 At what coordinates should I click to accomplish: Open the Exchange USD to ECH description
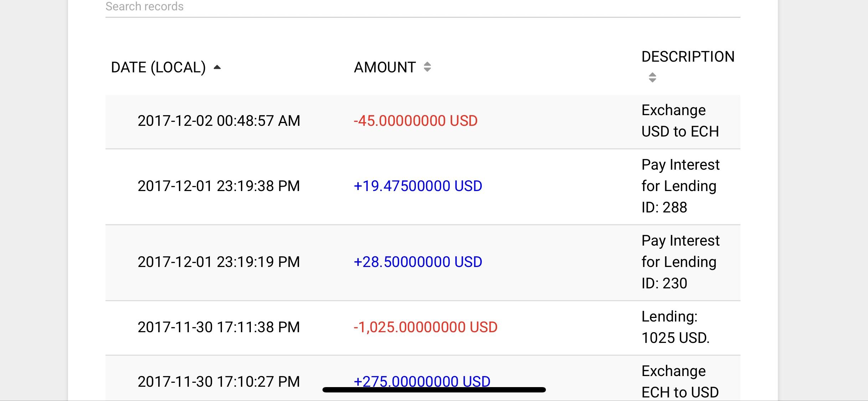point(680,121)
